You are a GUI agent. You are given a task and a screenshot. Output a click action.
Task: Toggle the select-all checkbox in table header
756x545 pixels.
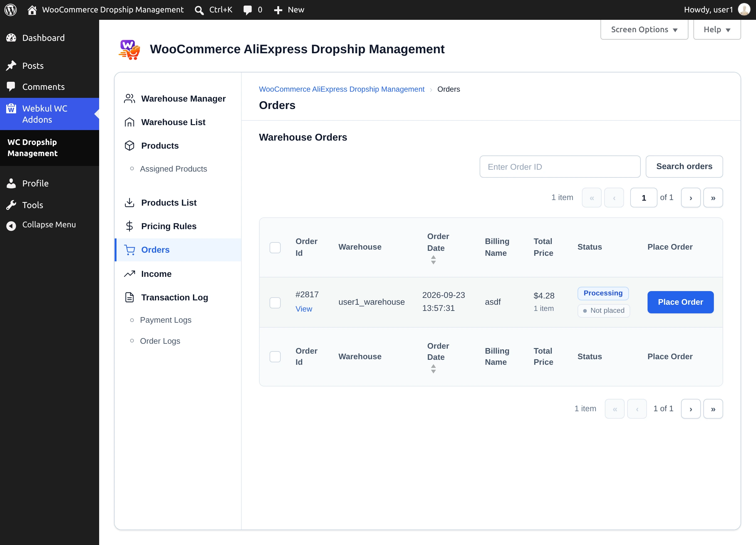click(x=275, y=247)
